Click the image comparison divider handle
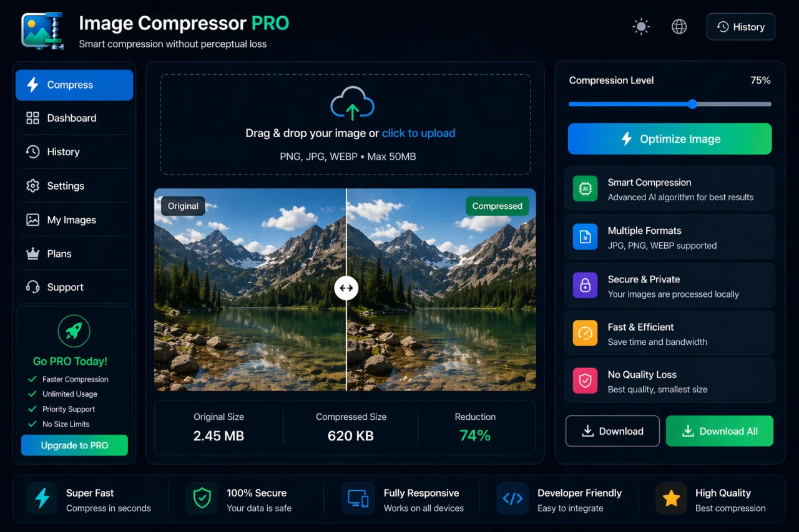The height and width of the screenshot is (532, 799). [x=346, y=288]
